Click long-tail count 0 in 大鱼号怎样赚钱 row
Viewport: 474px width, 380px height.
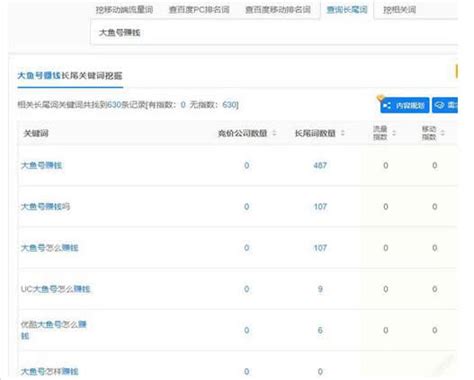(320, 371)
